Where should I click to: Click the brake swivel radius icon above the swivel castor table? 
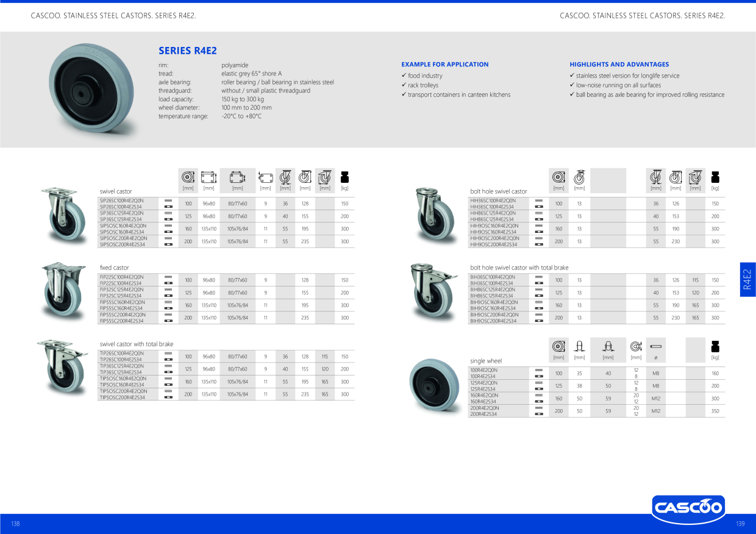pyautogui.click(x=325, y=177)
